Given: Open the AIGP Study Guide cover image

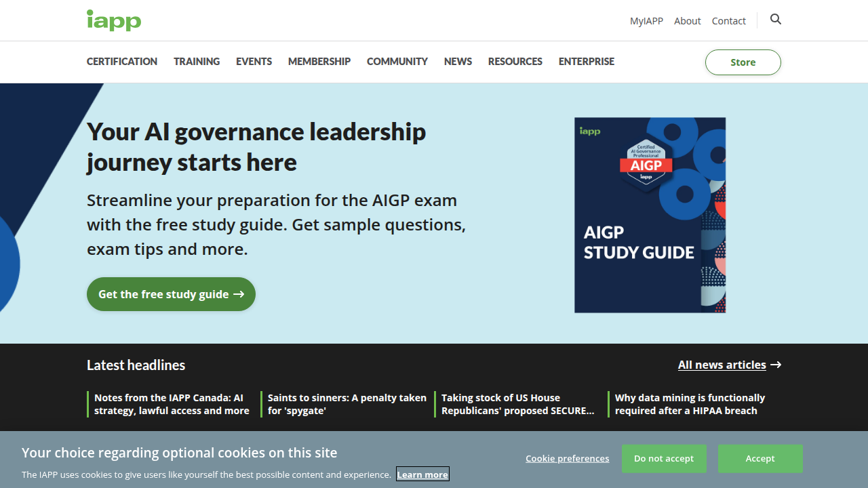Looking at the screenshot, I should (x=650, y=215).
